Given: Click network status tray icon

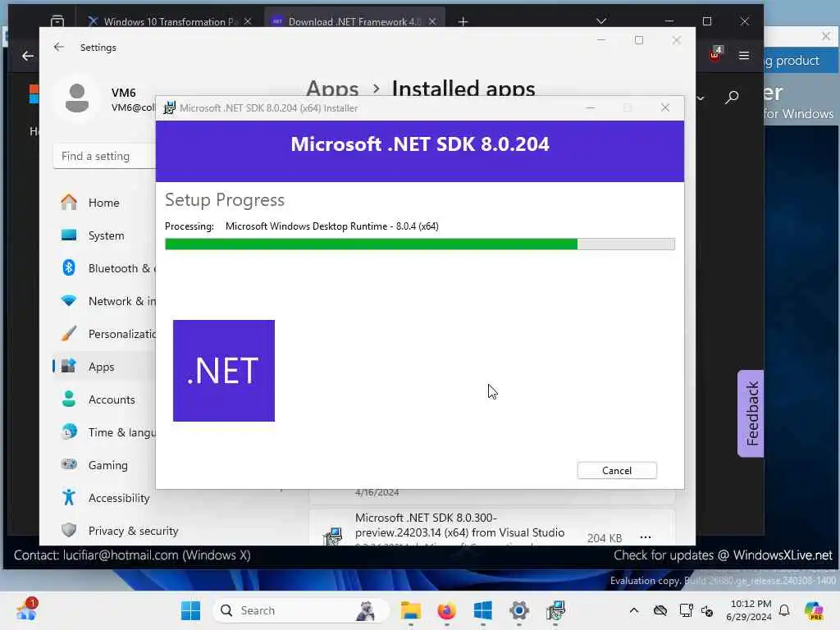Looking at the screenshot, I should point(686,610).
